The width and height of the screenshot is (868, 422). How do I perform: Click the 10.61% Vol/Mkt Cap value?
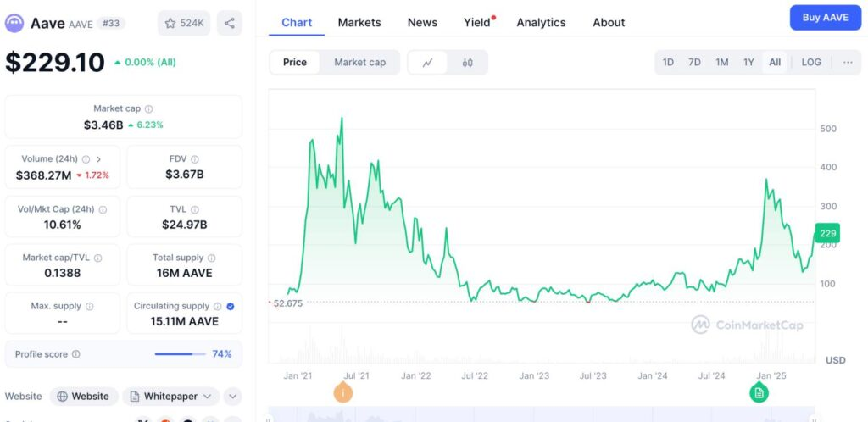coord(63,225)
